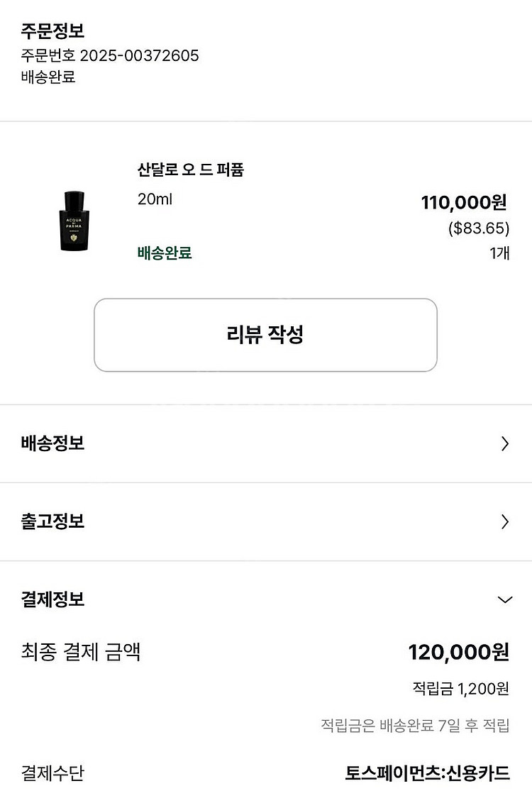Select the 배송정보 row label

coord(53,443)
